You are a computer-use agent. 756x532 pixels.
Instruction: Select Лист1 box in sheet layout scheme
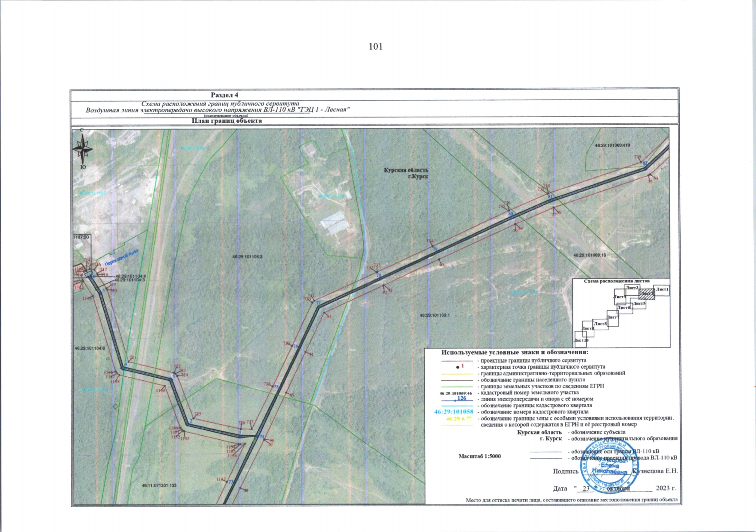(x=662, y=290)
